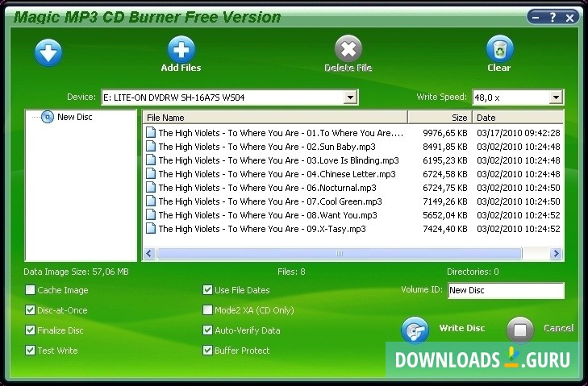Click file icon of 04.Chinese Letter.mp3

151,174
